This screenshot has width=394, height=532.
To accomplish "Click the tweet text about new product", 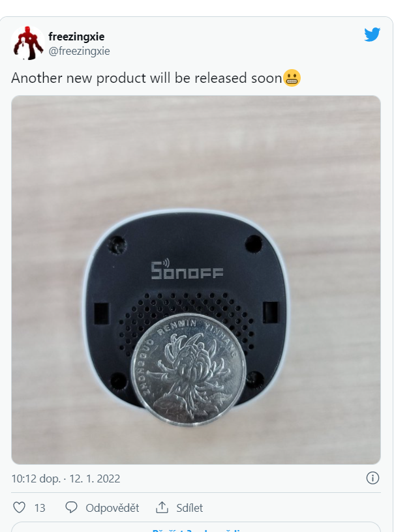I will (x=147, y=78).
